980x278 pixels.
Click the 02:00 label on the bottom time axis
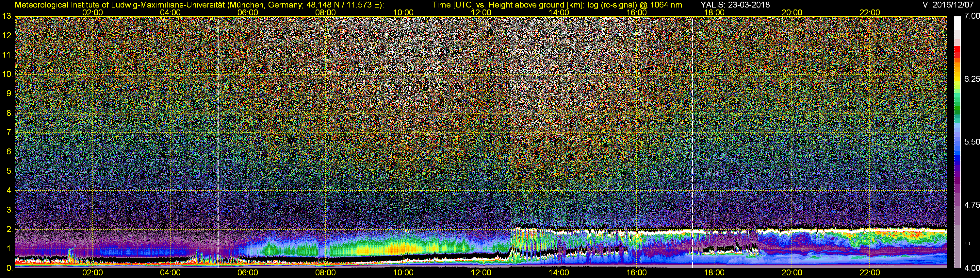click(x=92, y=273)
